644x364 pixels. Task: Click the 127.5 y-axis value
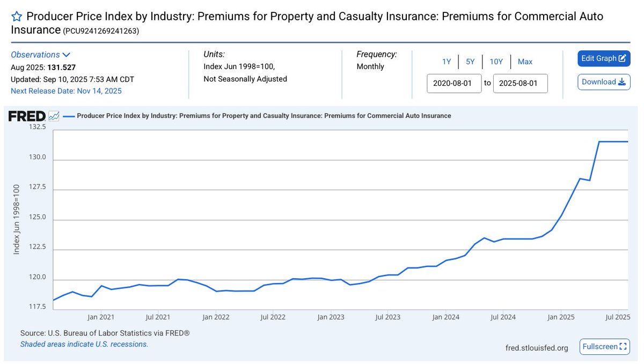click(x=36, y=188)
